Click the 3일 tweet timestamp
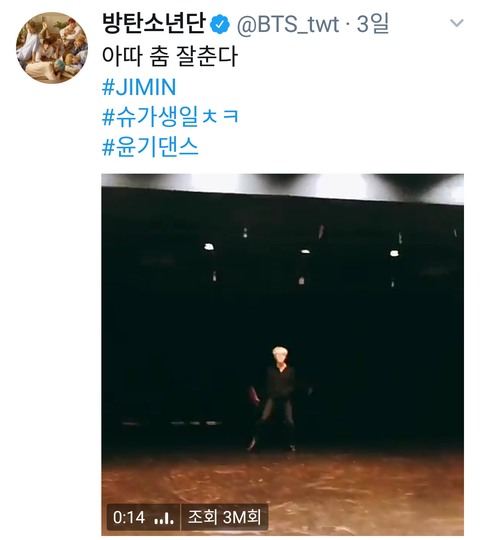The width and height of the screenshot is (480, 540). [x=373, y=23]
